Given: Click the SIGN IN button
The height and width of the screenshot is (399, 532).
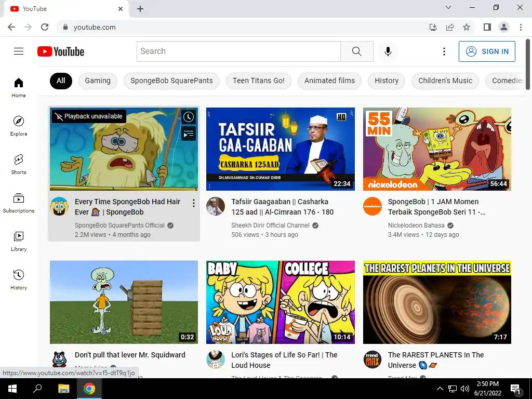Looking at the screenshot, I should tap(486, 51).
